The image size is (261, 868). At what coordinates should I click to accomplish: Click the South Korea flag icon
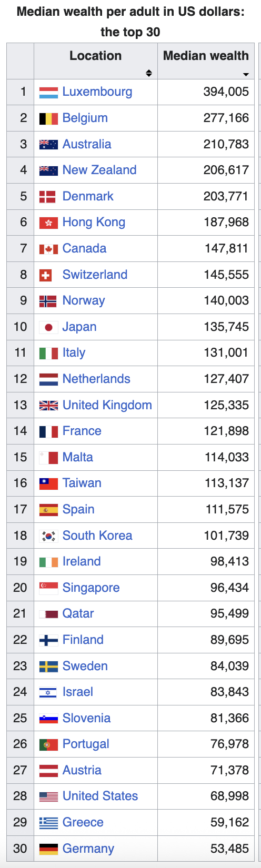click(x=48, y=536)
